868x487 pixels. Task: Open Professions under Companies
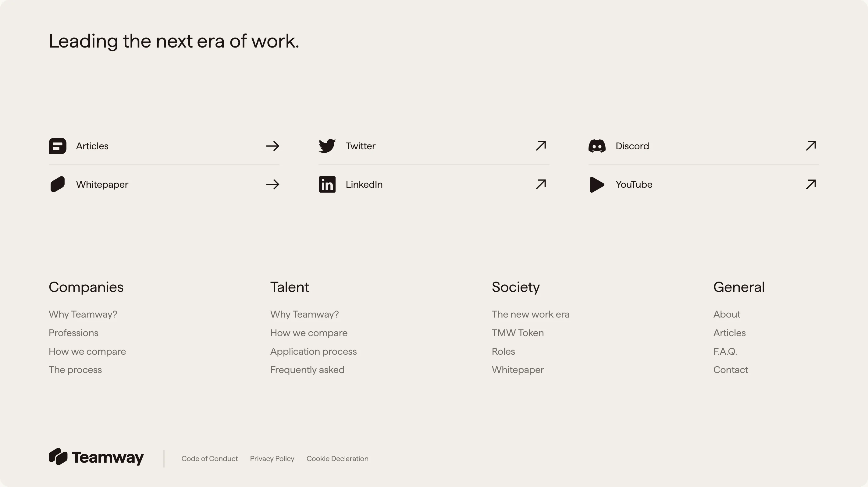pos(73,333)
